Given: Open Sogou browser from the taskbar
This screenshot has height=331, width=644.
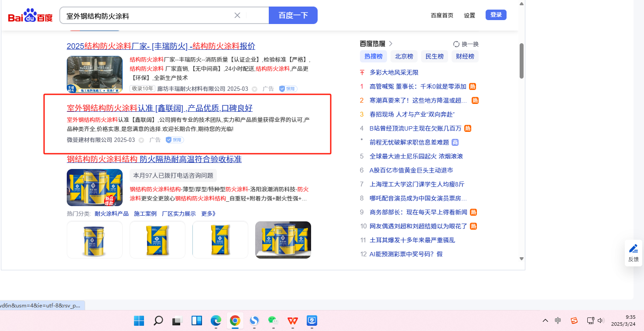Looking at the screenshot, I should [254, 321].
